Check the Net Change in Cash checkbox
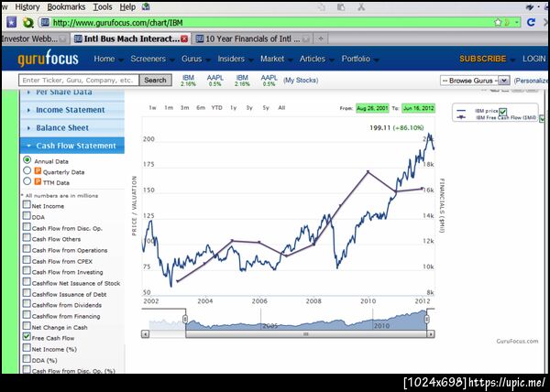 27,325
